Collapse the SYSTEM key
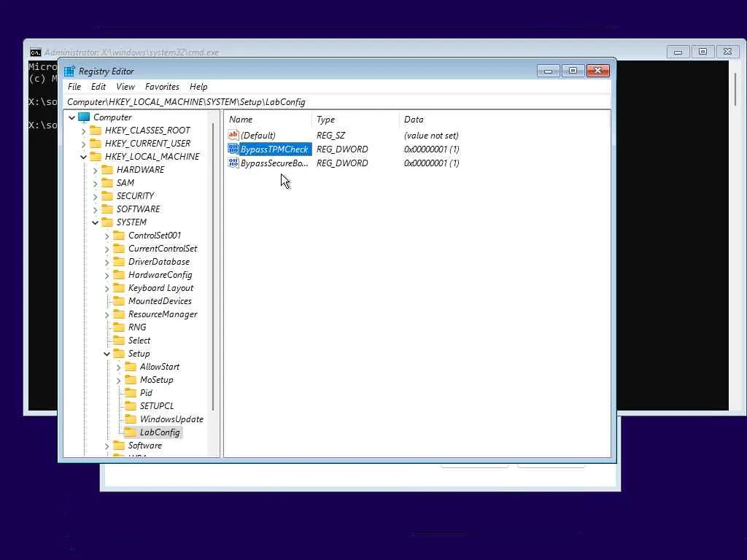 pyautogui.click(x=96, y=222)
